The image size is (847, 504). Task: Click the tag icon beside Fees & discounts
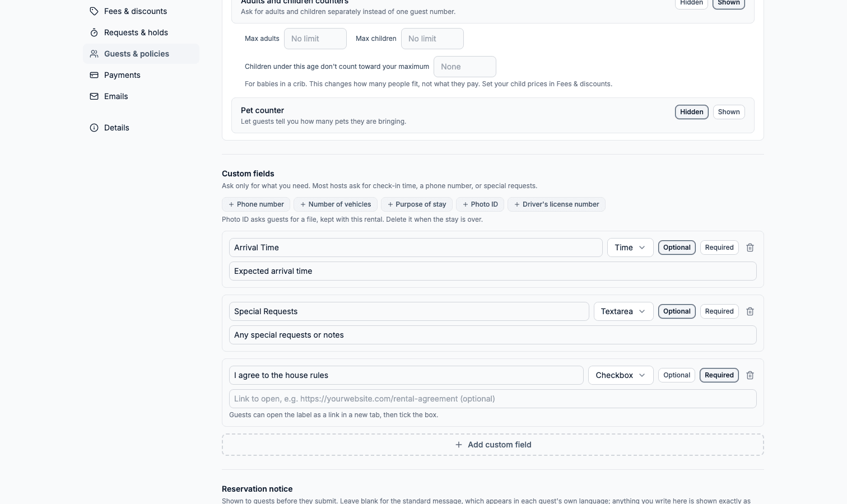[x=94, y=11]
